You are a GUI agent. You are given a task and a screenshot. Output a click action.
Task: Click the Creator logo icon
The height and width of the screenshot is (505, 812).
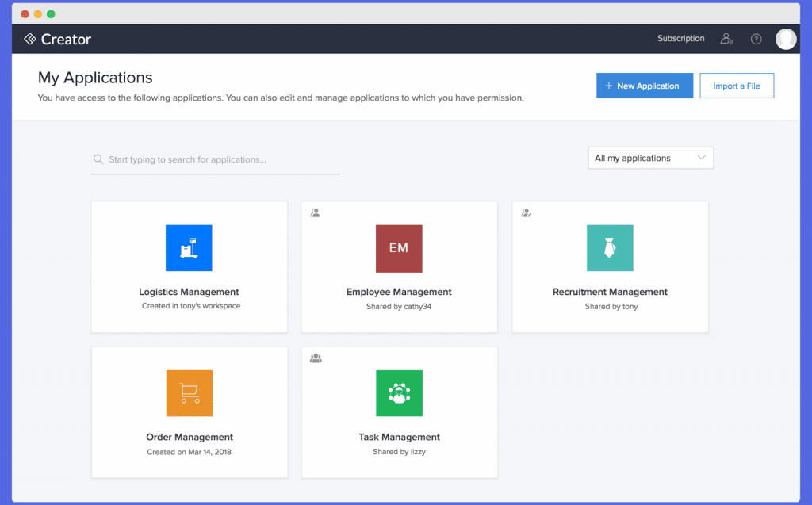pos(29,39)
